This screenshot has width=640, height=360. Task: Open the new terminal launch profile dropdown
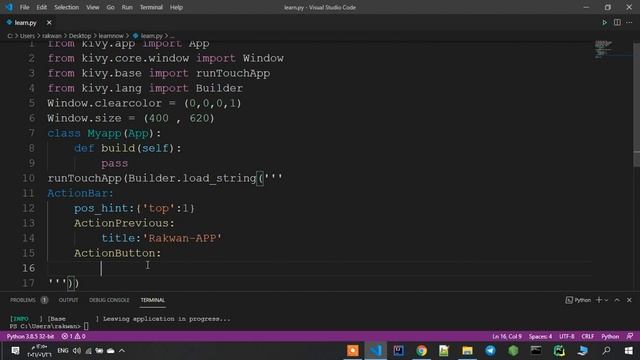pyautogui.click(x=606, y=300)
